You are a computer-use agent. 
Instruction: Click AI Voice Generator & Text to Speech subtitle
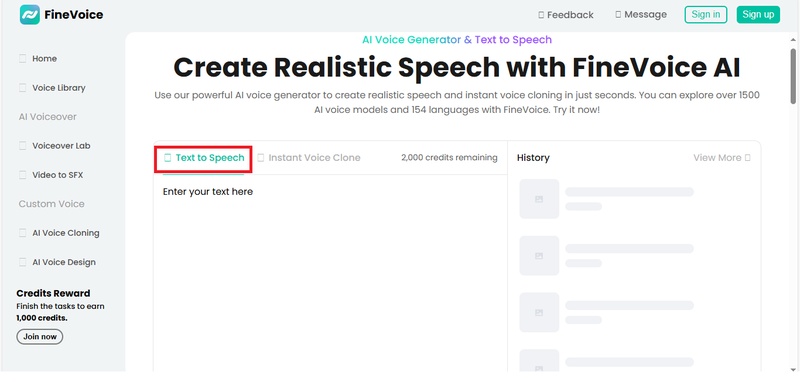pos(457,40)
